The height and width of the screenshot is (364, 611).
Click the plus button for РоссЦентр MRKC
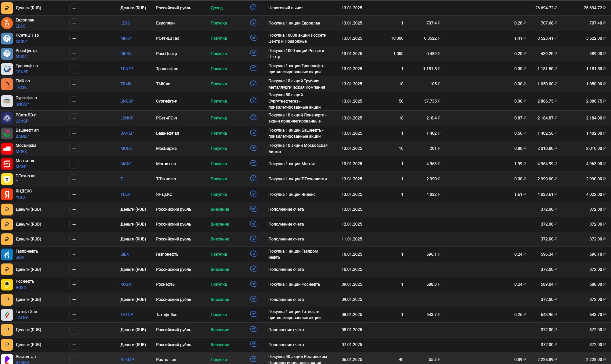tap(74, 54)
